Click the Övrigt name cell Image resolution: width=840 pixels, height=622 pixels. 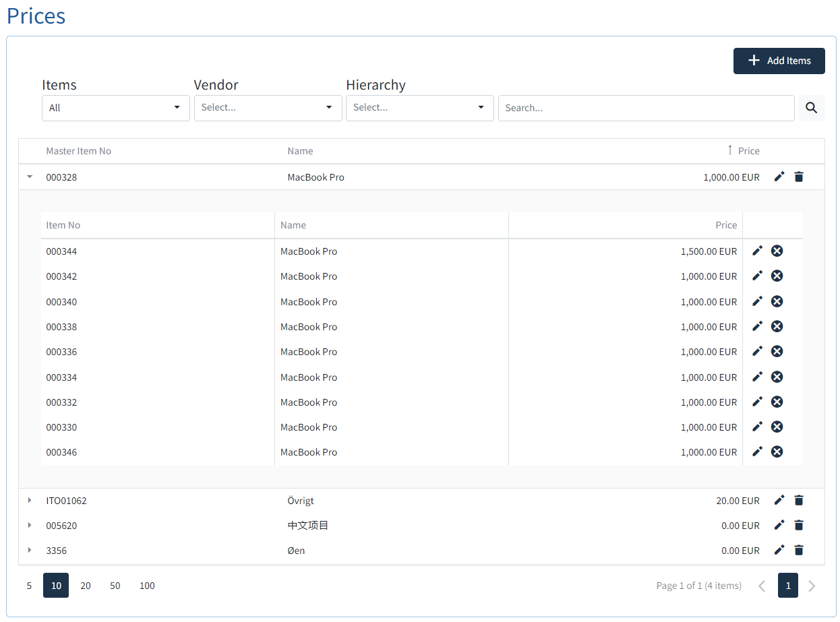[x=301, y=501]
